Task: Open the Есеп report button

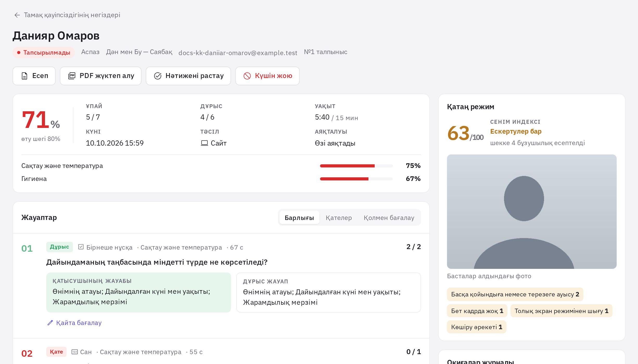Action: [x=34, y=76]
